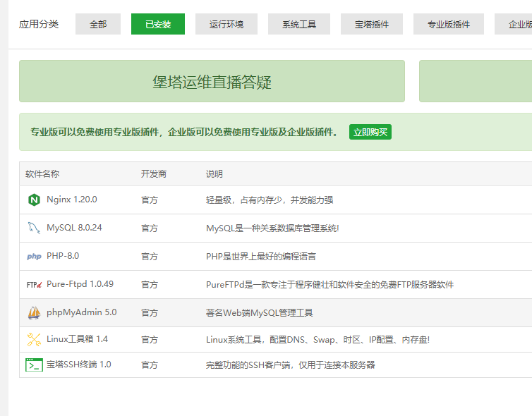The height and width of the screenshot is (416, 532).
Task: Open MySQL 8.0.24 settings link
Action: [74, 228]
